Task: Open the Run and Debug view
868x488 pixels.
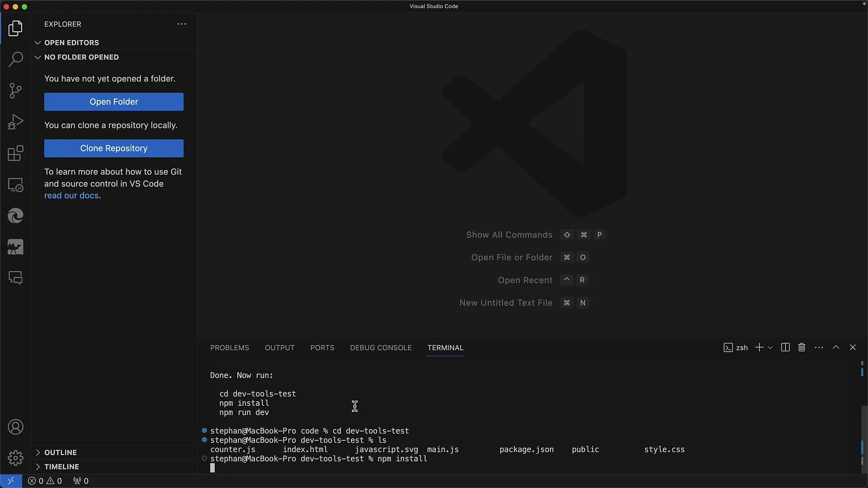Action: pyautogui.click(x=15, y=122)
